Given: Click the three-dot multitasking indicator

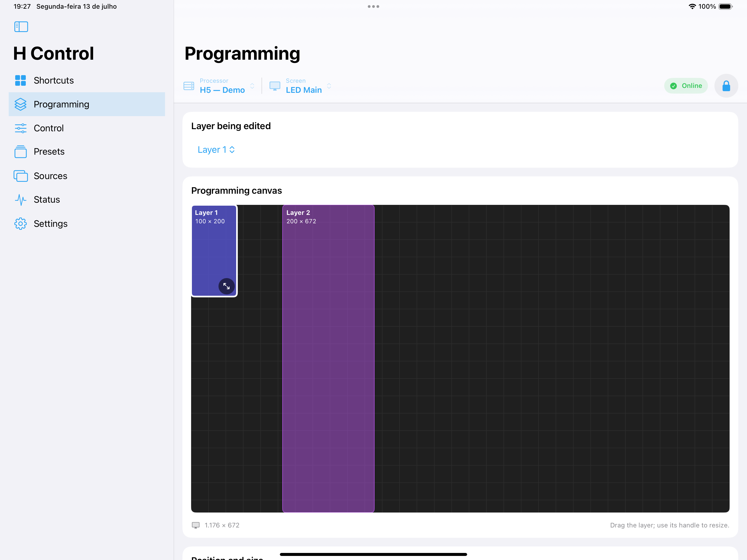Looking at the screenshot, I should [373, 7].
